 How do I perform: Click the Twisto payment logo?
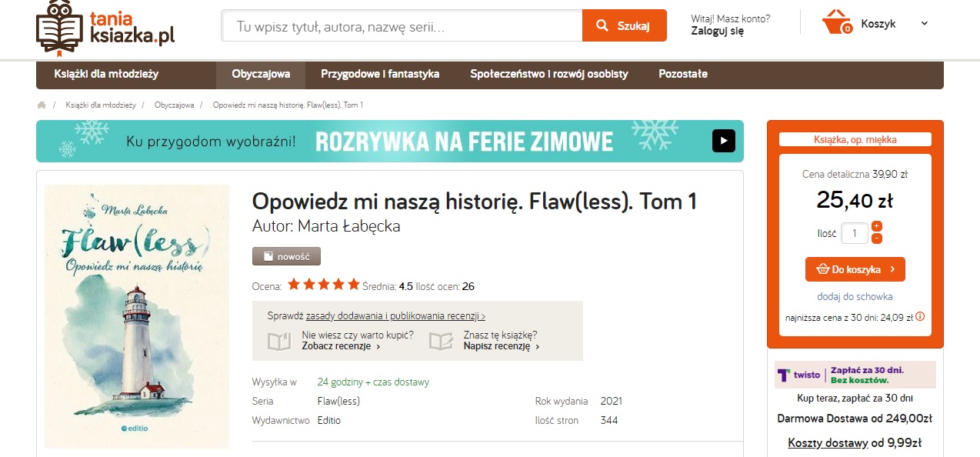[x=798, y=375]
